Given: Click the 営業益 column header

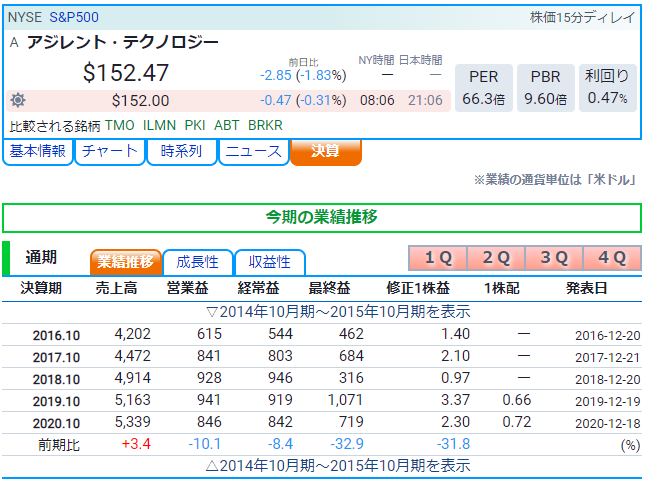Looking at the screenshot, I should 187,288.
